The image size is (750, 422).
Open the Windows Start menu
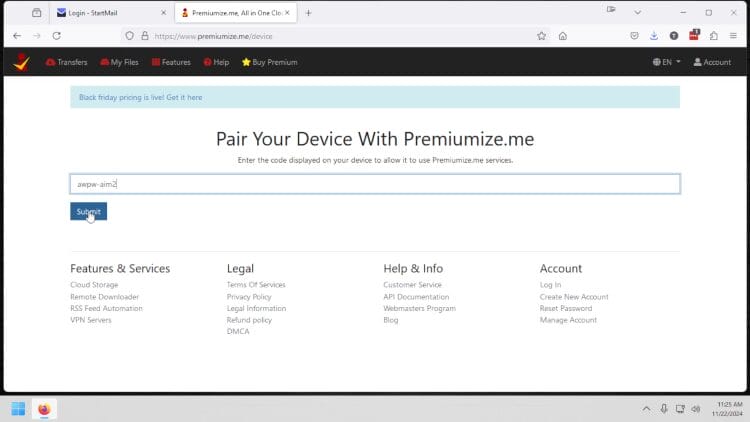tap(18, 409)
